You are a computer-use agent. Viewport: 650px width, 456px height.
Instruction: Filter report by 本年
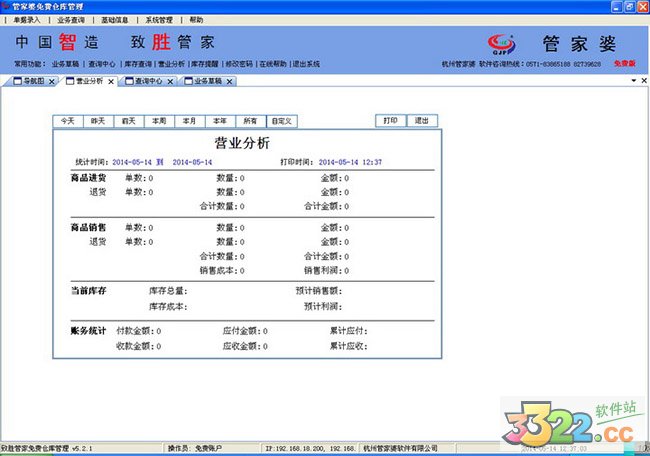pos(220,121)
